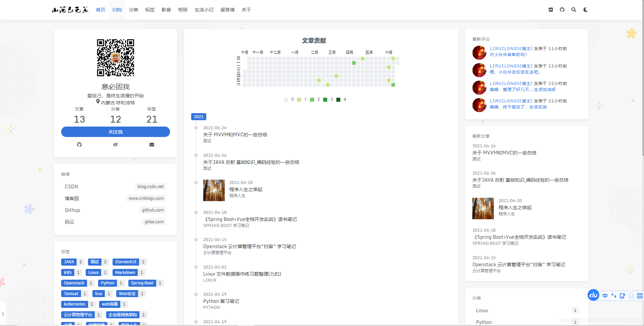The height and width of the screenshot is (326, 644).
Task: Open the Weibo icon under the profile
Action: tap(115, 145)
